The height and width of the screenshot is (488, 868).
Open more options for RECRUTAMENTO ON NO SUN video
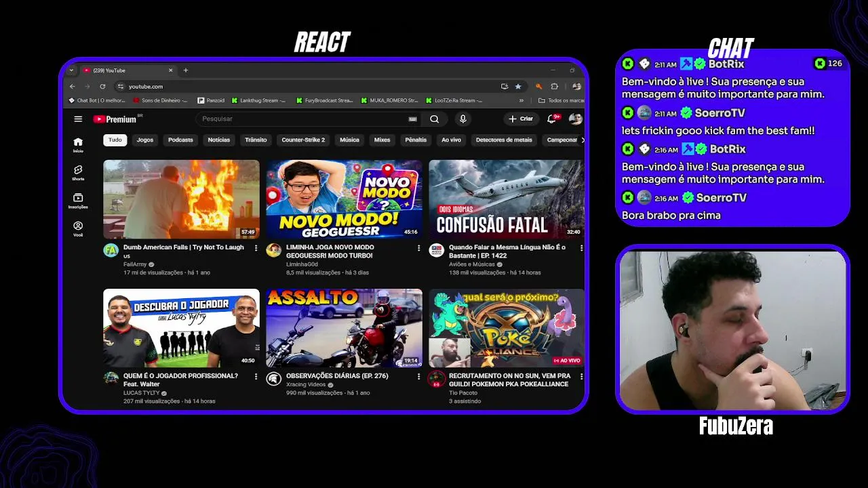[x=581, y=376]
